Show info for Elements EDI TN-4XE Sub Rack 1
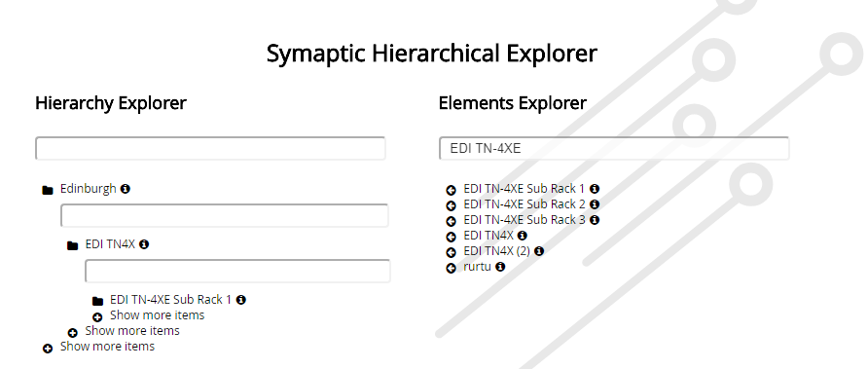The image size is (868, 369). [595, 189]
